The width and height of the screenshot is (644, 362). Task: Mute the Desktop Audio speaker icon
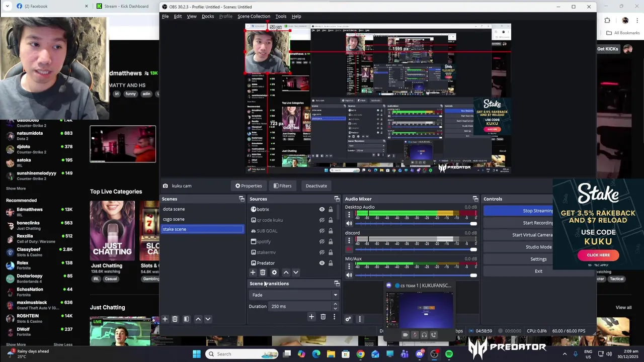point(349,224)
